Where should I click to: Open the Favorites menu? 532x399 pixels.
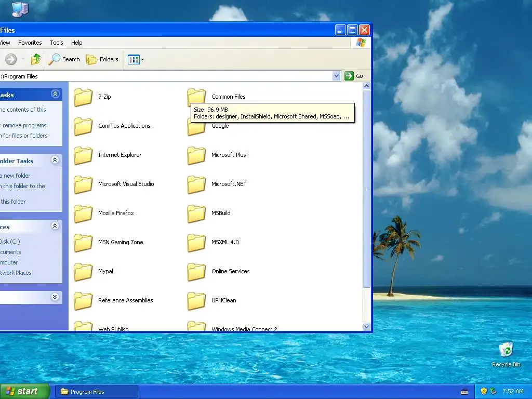[30, 43]
